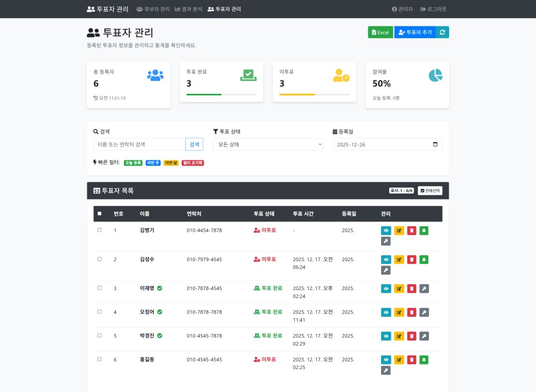The image size is (536, 392).
Task: Check the box for row 오징어
Action: coord(100,312)
